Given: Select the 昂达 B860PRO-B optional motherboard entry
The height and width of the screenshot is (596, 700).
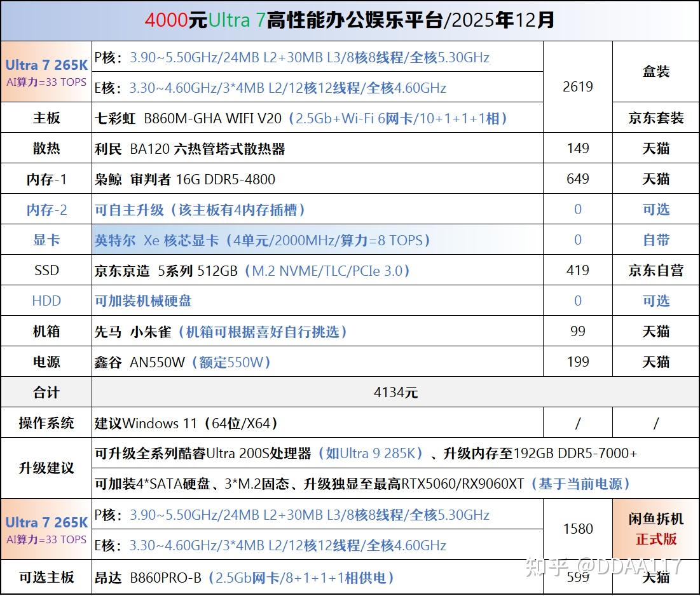Looking at the screenshot, I should pyautogui.click(x=317, y=578).
